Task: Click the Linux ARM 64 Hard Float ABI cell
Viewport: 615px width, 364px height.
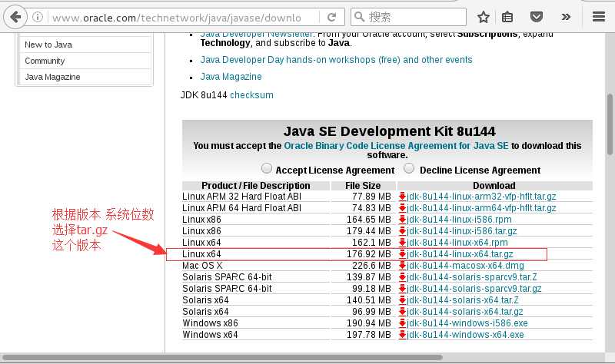Action: click(x=241, y=207)
